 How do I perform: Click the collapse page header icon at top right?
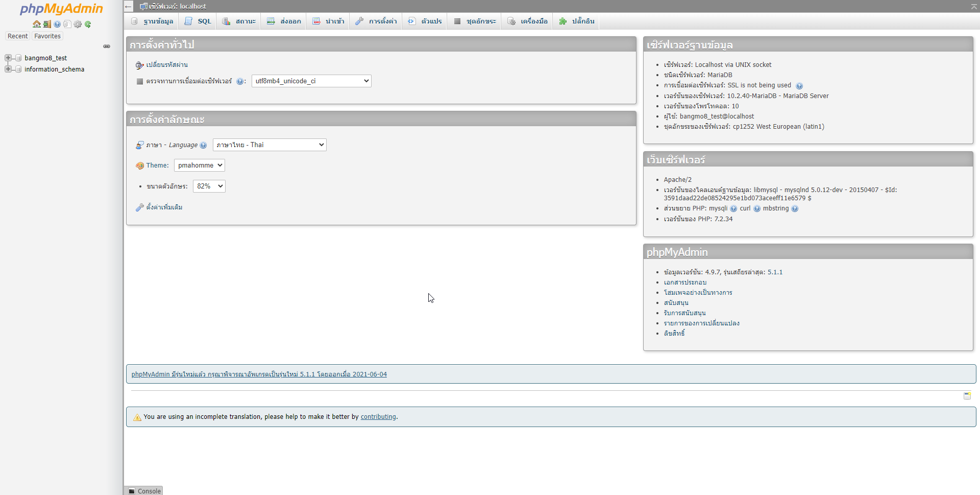click(x=974, y=6)
